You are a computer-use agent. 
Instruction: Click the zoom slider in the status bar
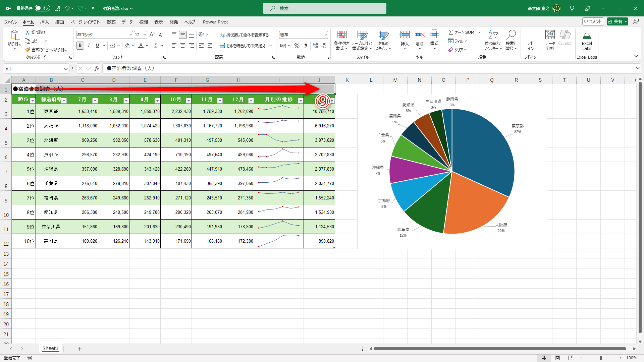click(x=601, y=358)
